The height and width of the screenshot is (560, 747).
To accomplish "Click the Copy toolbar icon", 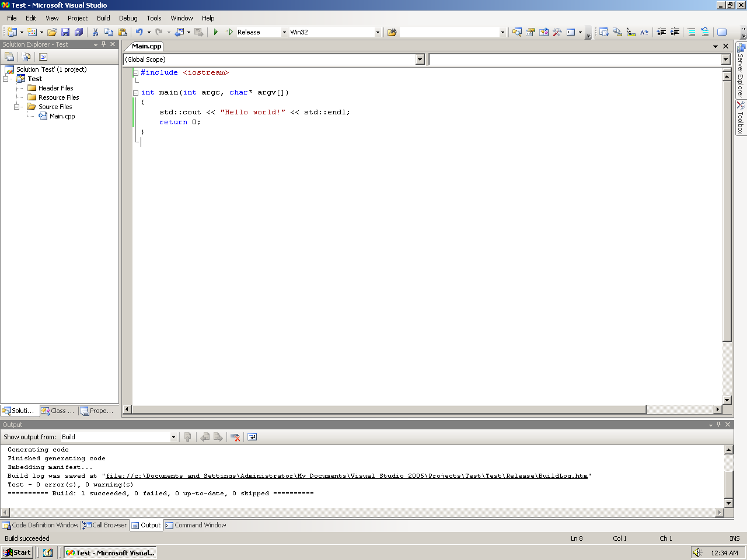I will pos(109,32).
